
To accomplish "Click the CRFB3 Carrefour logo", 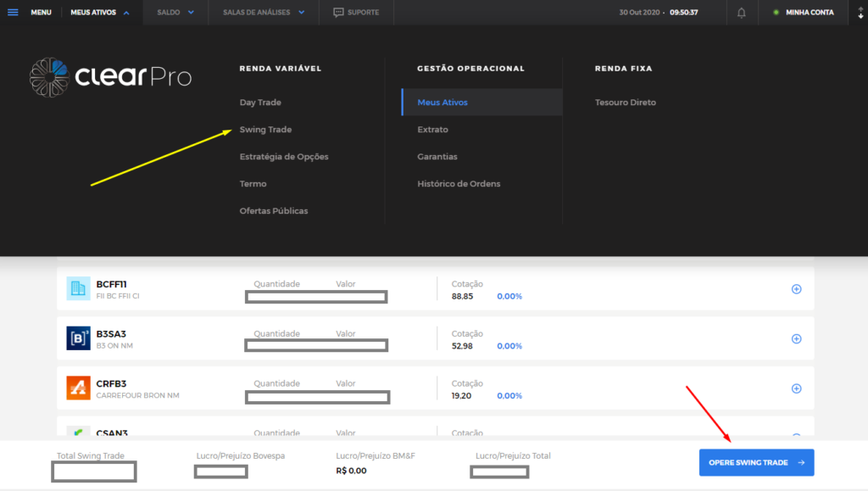I will tap(78, 388).
